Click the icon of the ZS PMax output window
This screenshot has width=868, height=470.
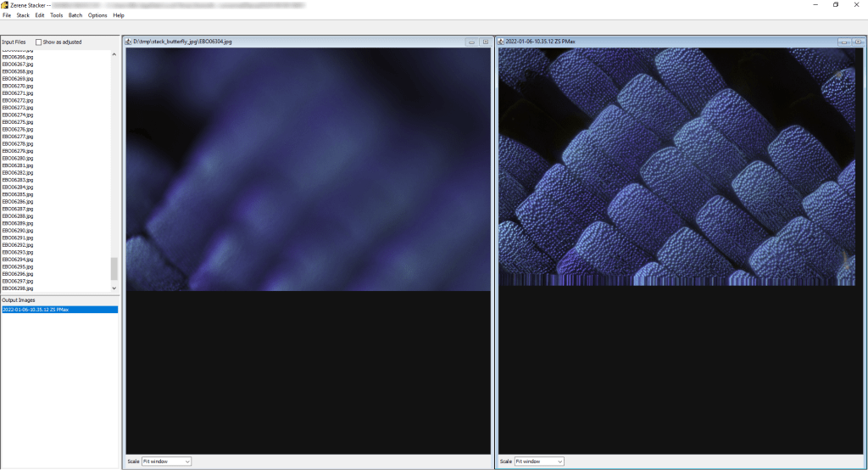coord(502,42)
